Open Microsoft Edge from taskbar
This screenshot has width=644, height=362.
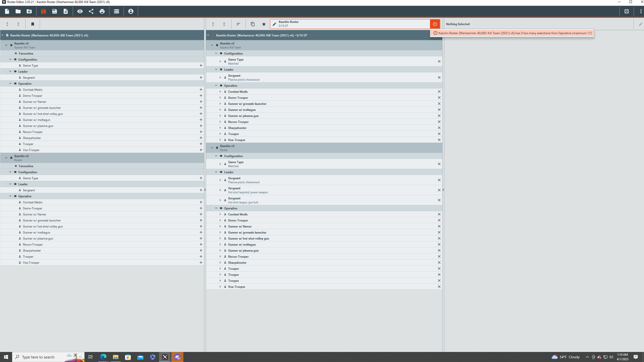click(103, 357)
